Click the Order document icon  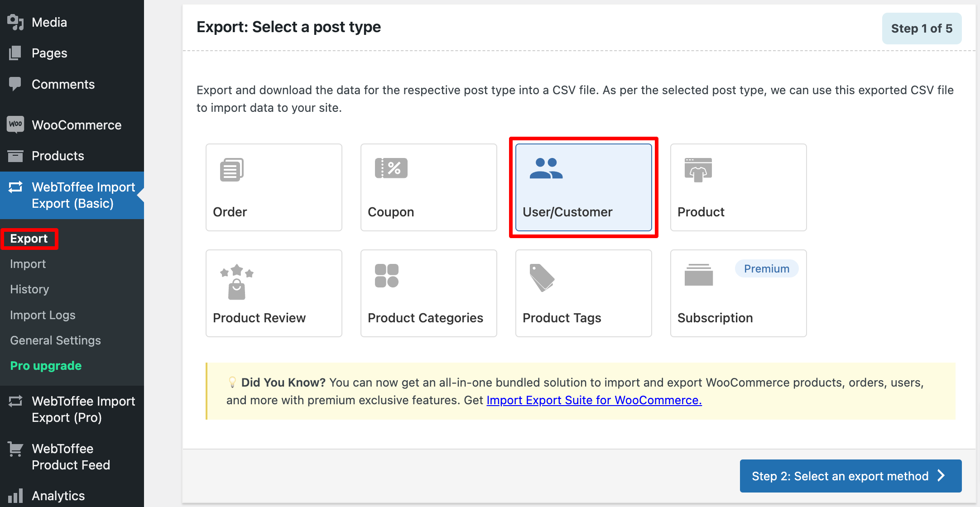[232, 170]
